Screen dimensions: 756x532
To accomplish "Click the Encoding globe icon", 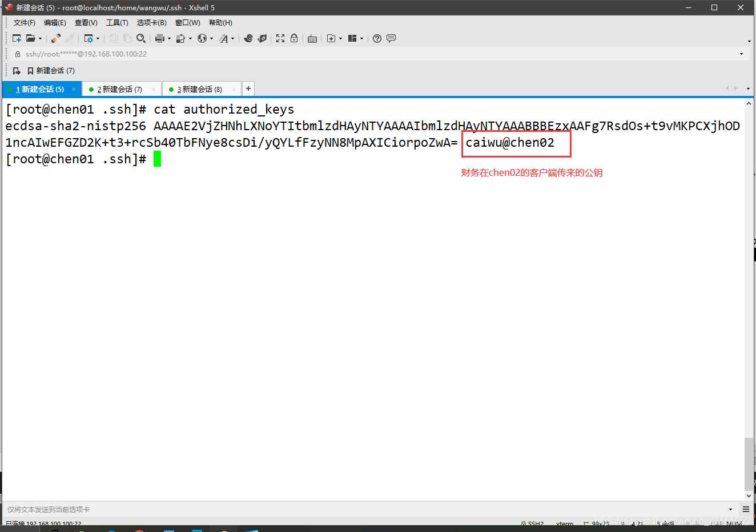I will pos(202,38).
